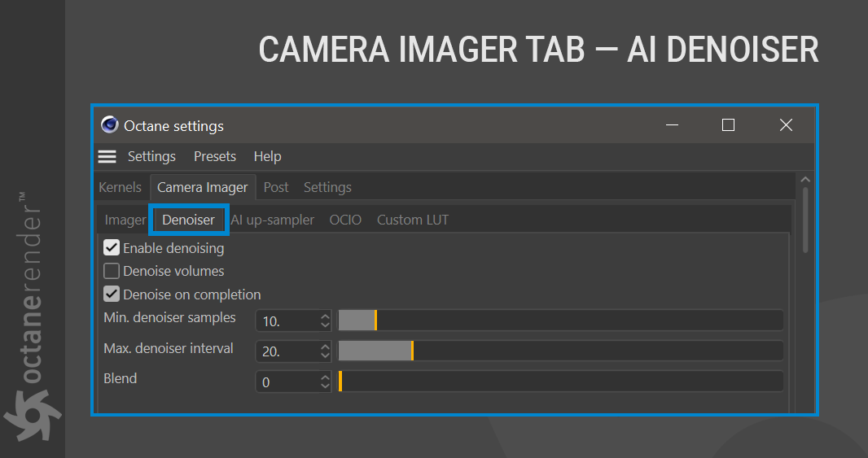
Task: Maximize the Octane settings window
Action: 728,125
